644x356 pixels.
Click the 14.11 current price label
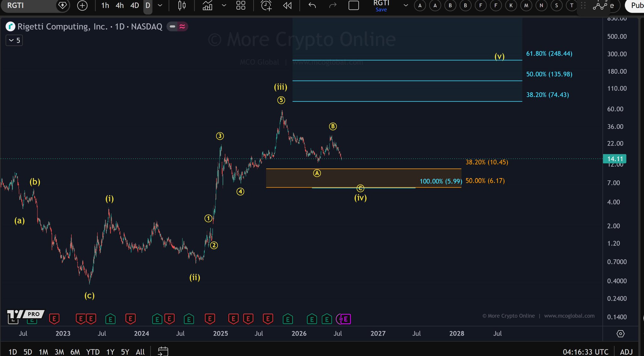pyautogui.click(x=615, y=159)
